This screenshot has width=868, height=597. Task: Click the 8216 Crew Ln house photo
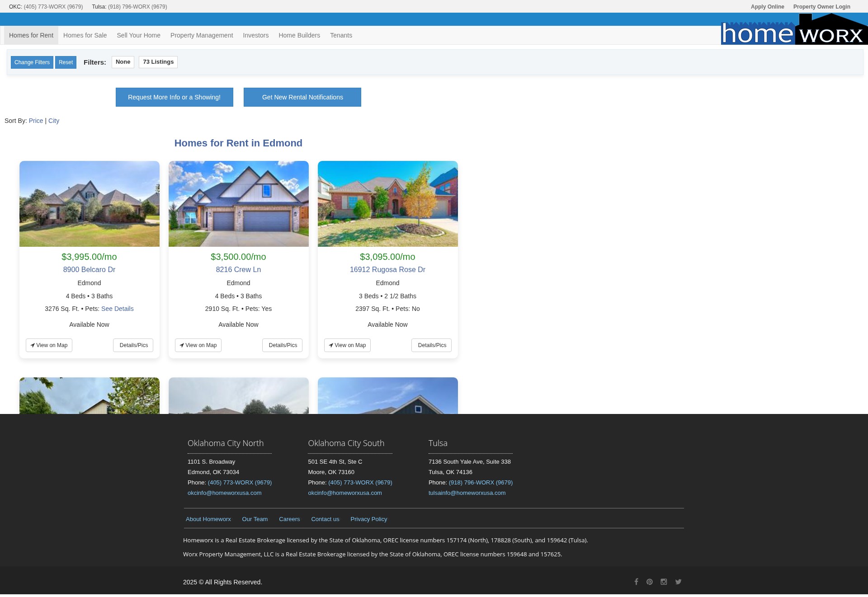point(239,204)
